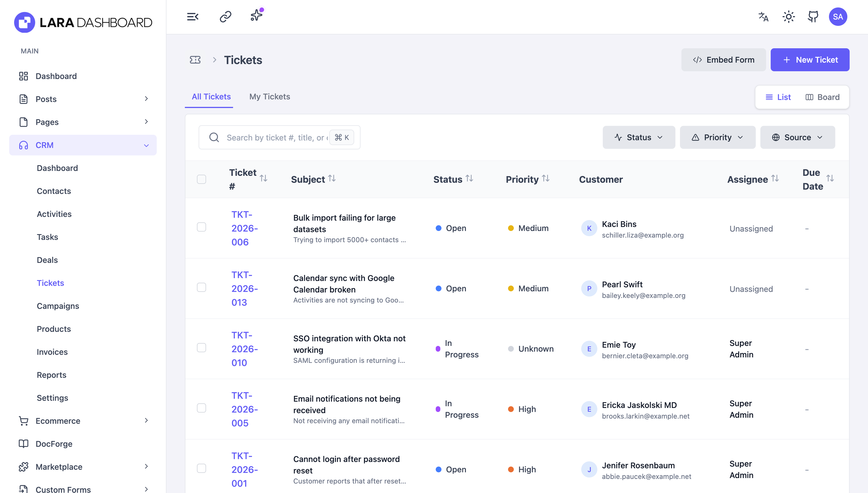Switch to the My Tickets tab
Viewport: 868px width, 493px height.
[270, 97]
